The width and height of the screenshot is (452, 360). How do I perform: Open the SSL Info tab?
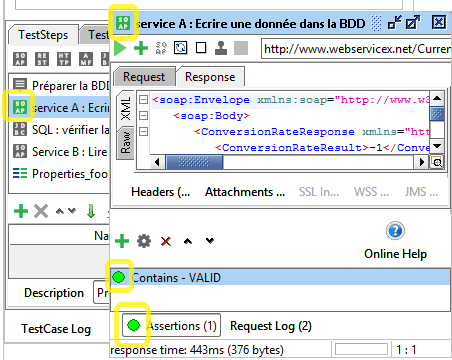pyautogui.click(x=319, y=192)
